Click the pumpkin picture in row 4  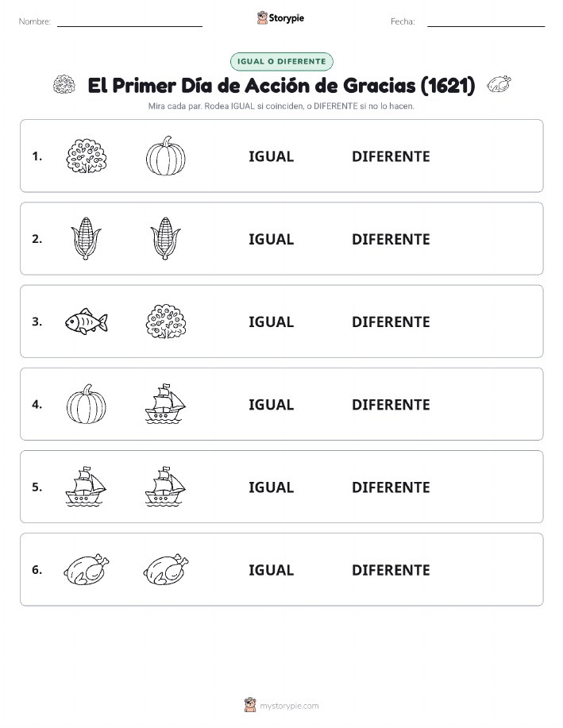[87, 404]
